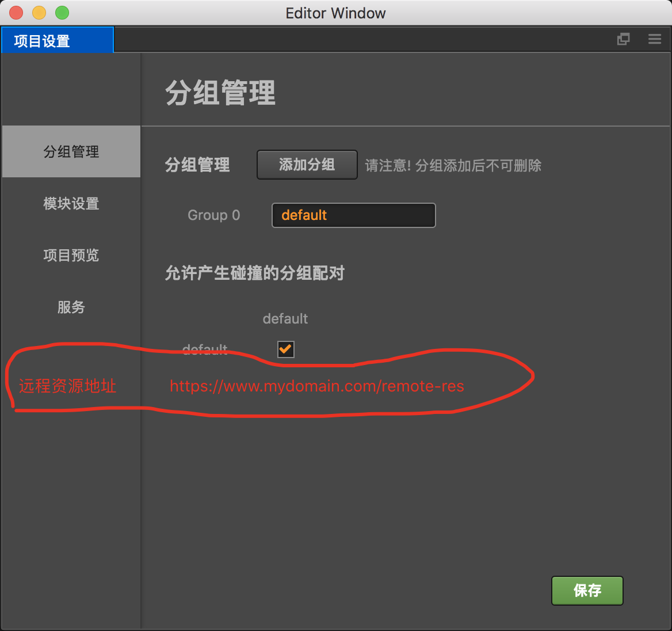
Task: Click the 添加分组 button
Action: pyautogui.click(x=307, y=165)
